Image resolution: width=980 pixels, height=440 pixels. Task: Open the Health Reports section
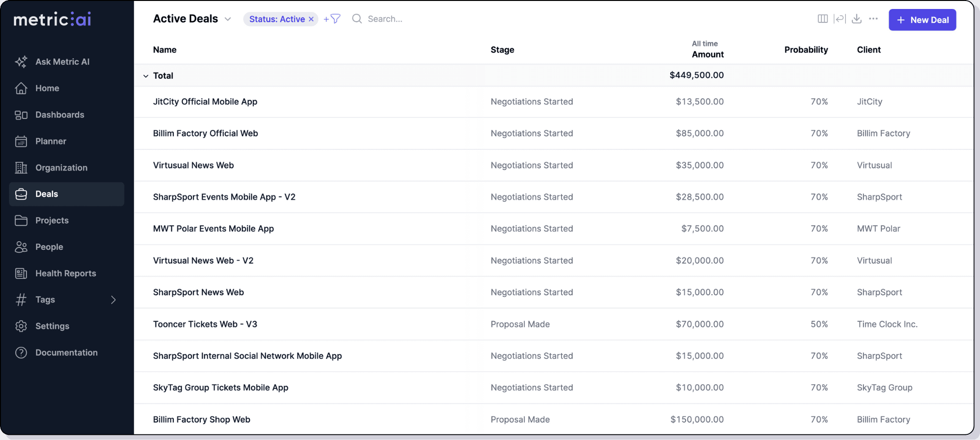[x=65, y=273]
